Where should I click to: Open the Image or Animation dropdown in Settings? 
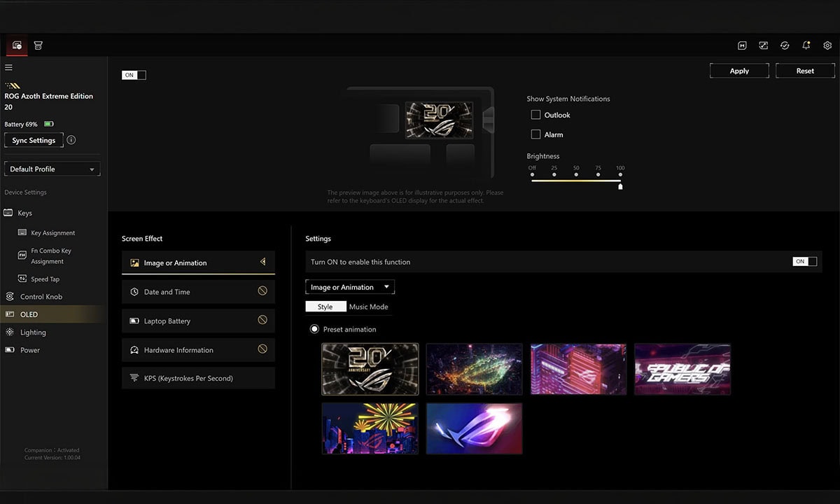pos(350,287)
